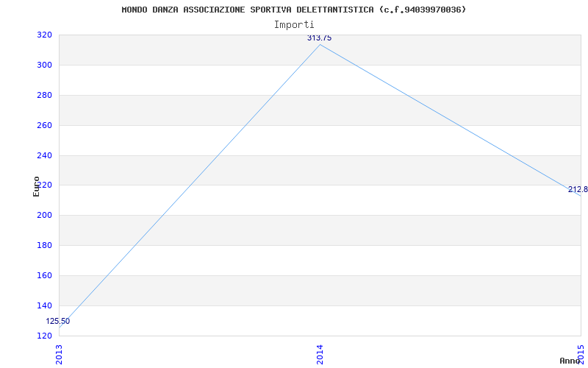Click the 140 y-axis tick label

[43, 305]
